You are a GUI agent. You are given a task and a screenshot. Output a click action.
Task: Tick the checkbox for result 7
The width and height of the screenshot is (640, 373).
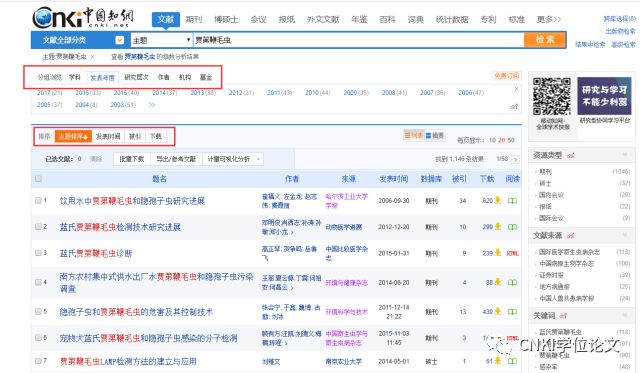coord(38,361)
